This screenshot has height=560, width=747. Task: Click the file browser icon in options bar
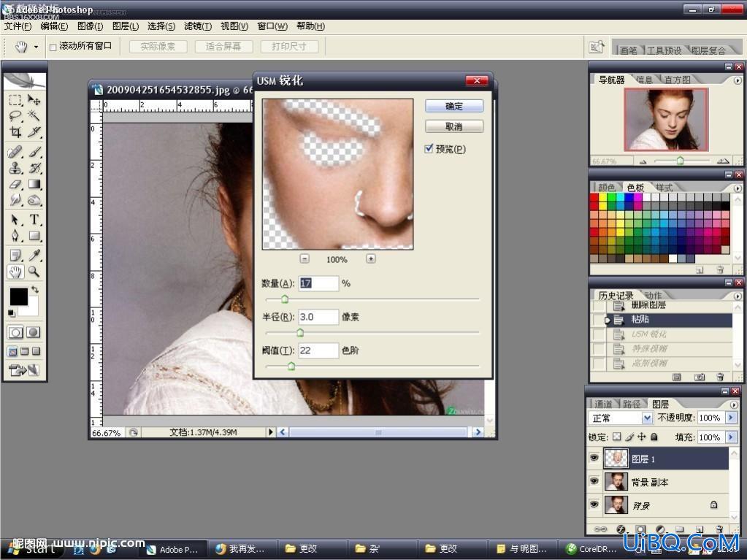pyautogui.click(x=597, y=47)
